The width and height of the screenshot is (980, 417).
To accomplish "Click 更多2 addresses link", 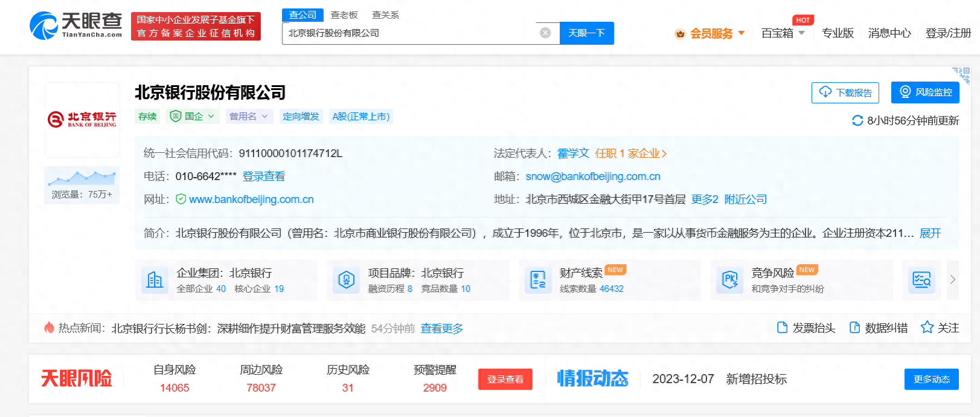I will pos(705,199).
